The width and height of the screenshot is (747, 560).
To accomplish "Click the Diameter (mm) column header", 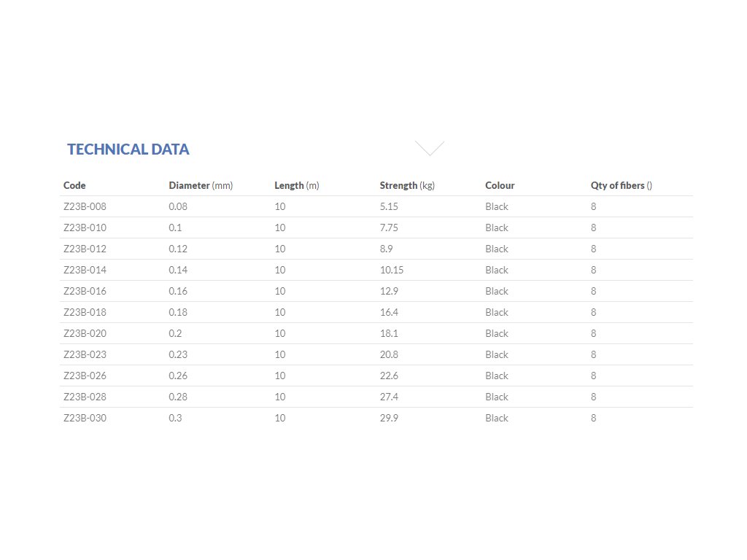I will click(201, 185).
